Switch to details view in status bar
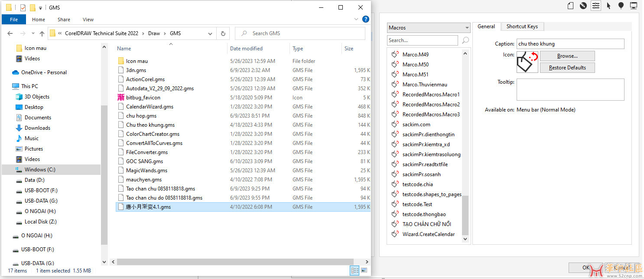This screenshot has width=644, height=279. coord(355,270)
